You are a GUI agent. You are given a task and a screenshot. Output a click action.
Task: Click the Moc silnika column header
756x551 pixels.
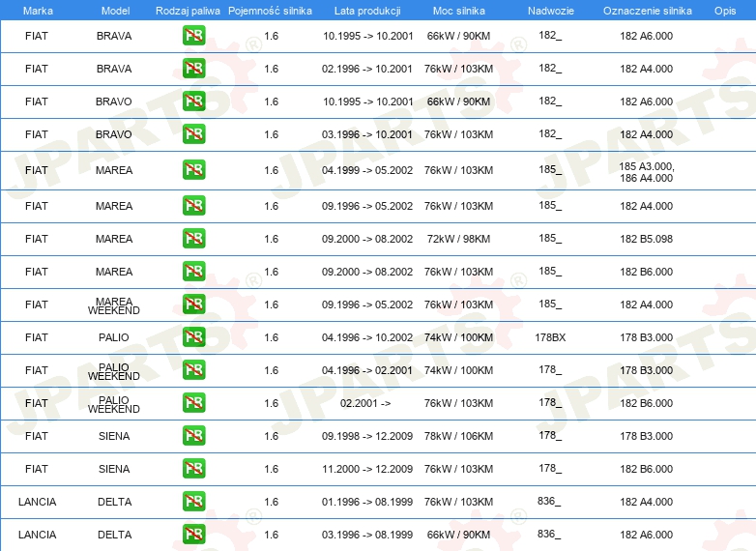[459, 11]
